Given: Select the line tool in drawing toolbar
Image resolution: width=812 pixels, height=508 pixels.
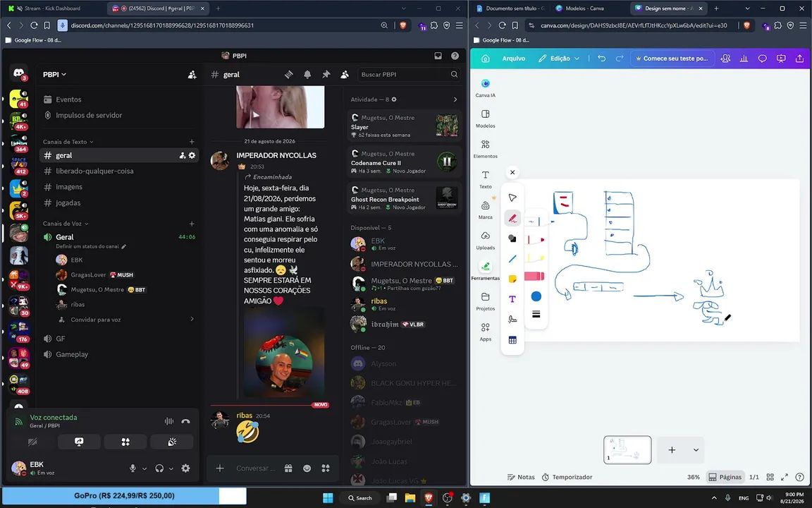Looking at the screenshot, I should [x=512, y=259].
